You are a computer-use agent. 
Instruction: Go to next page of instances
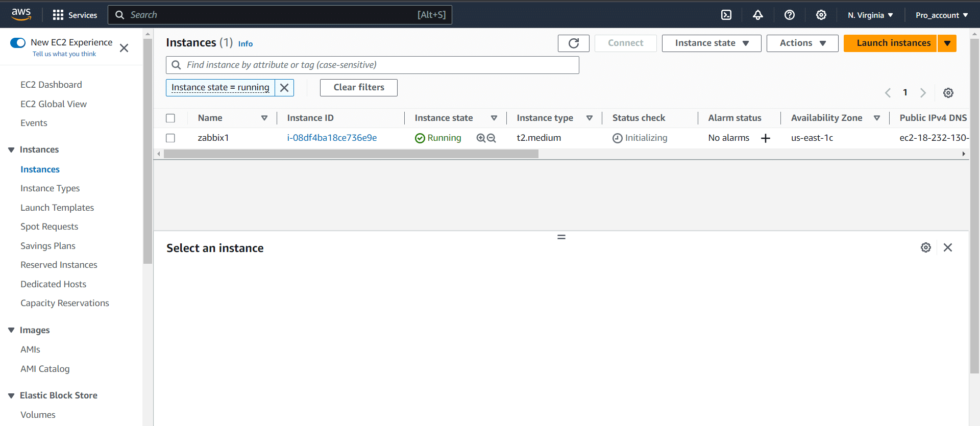point(923,93)
